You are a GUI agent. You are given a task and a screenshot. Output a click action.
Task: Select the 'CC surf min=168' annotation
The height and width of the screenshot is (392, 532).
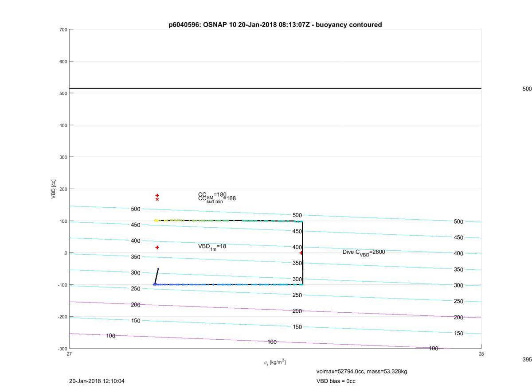tap(217, 199)
